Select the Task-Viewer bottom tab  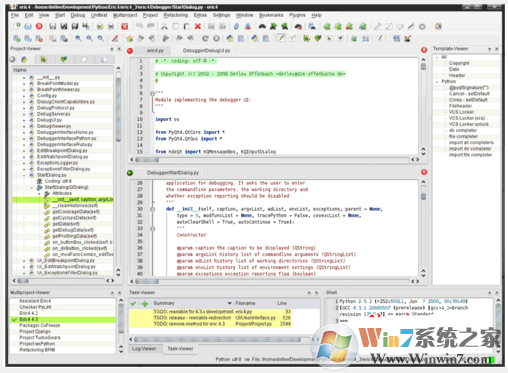(x=180, y=349)
